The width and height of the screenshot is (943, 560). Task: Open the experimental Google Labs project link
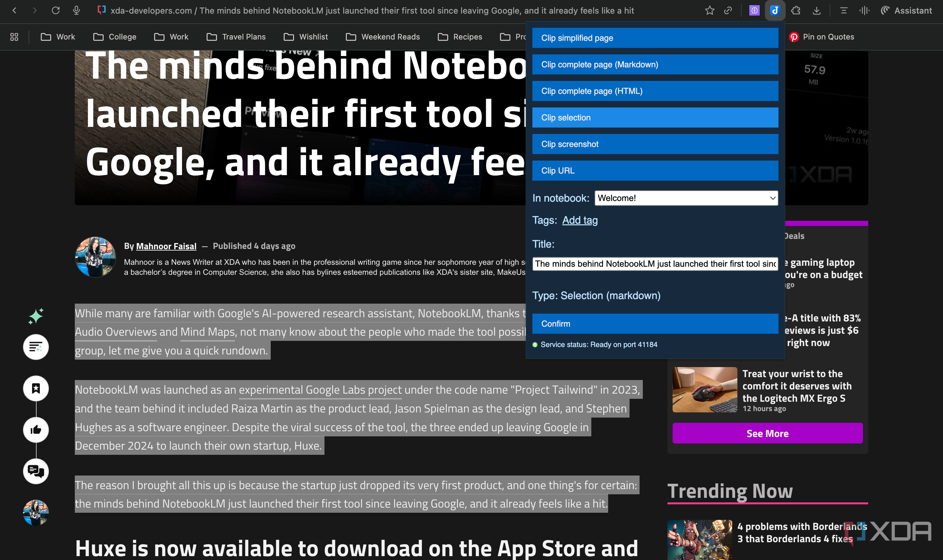(320, 389)
